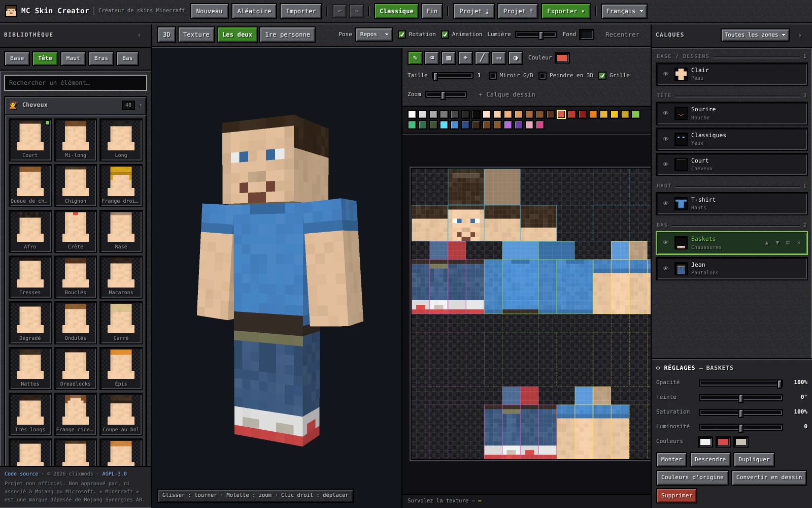Activate the rectangle shape tool
Image resolution: width=812 pixels, height=508 pixels.
coord(498,58)
